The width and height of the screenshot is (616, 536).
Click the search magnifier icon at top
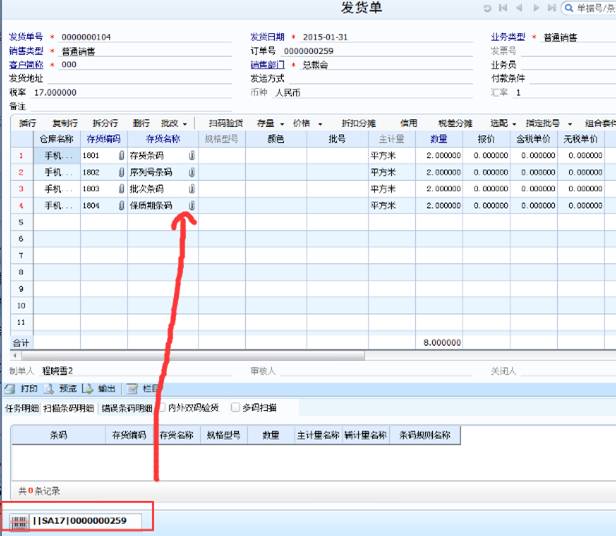568,8
